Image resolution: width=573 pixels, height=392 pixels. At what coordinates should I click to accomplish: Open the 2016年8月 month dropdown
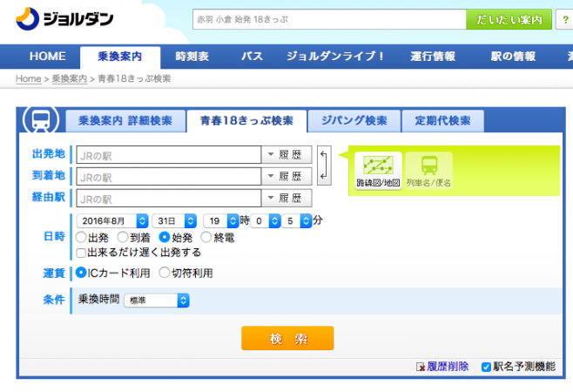pos(112,221)
